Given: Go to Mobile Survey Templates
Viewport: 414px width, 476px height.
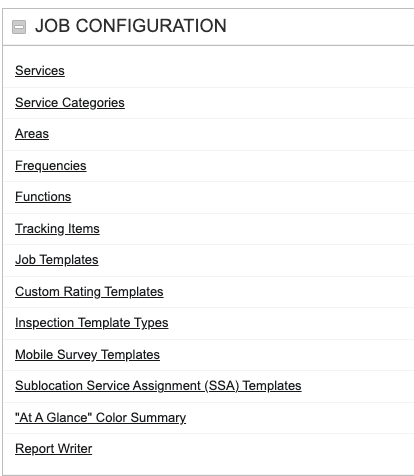Looking at the screenshot, I should coord(87,355).
